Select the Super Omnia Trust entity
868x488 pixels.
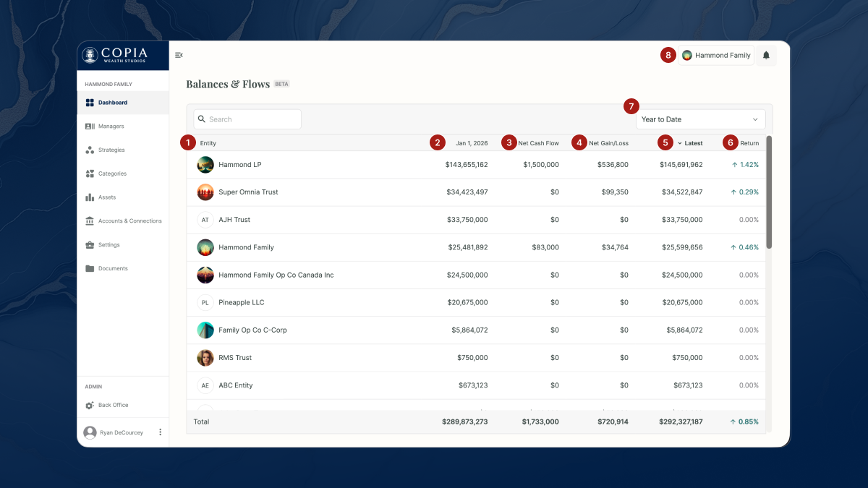pyautogui.click(x=248, y=192)
